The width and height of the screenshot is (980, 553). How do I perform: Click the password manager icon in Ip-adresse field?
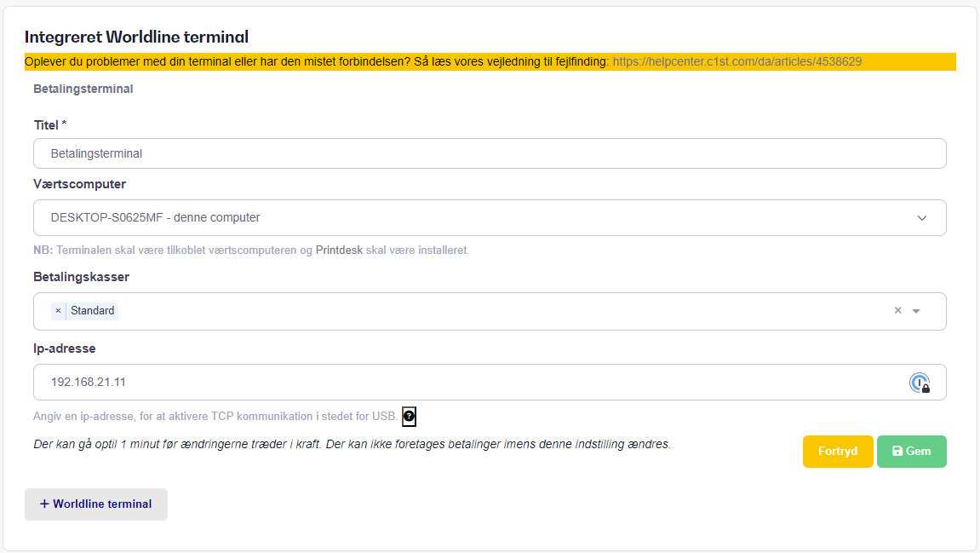tap(920, 383)
